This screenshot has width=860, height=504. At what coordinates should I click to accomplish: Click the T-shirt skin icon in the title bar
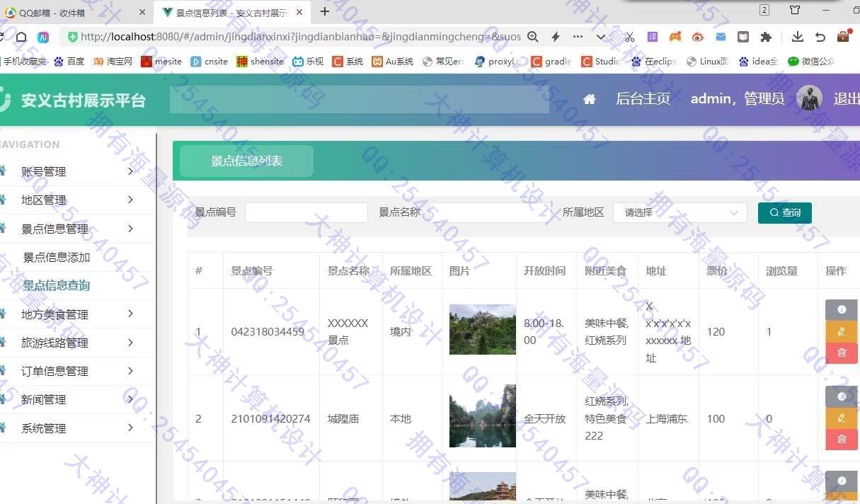[x=795, y=10]
